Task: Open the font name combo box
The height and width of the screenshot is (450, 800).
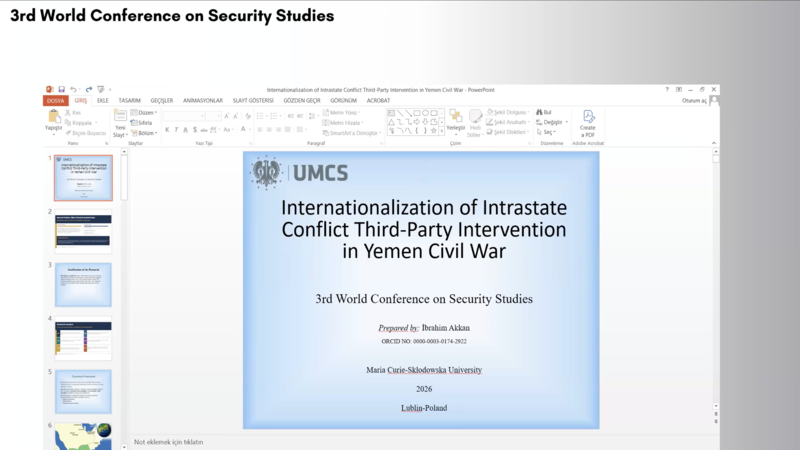Action: pos(184,116)
